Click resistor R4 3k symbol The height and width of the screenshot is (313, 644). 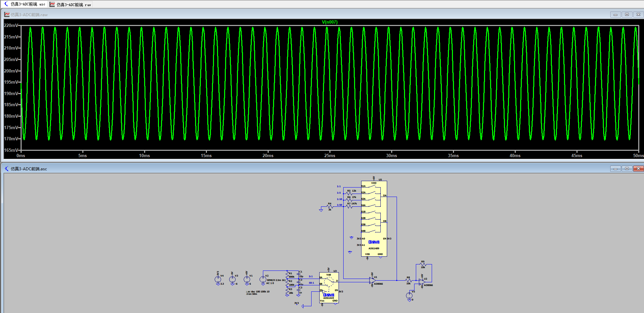click(330, 206)
